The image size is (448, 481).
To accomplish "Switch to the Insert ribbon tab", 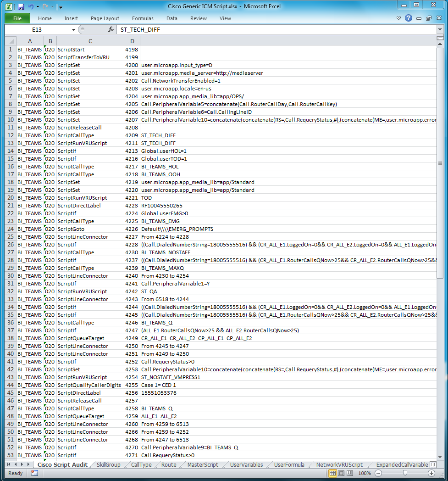I will pos(71,18).
